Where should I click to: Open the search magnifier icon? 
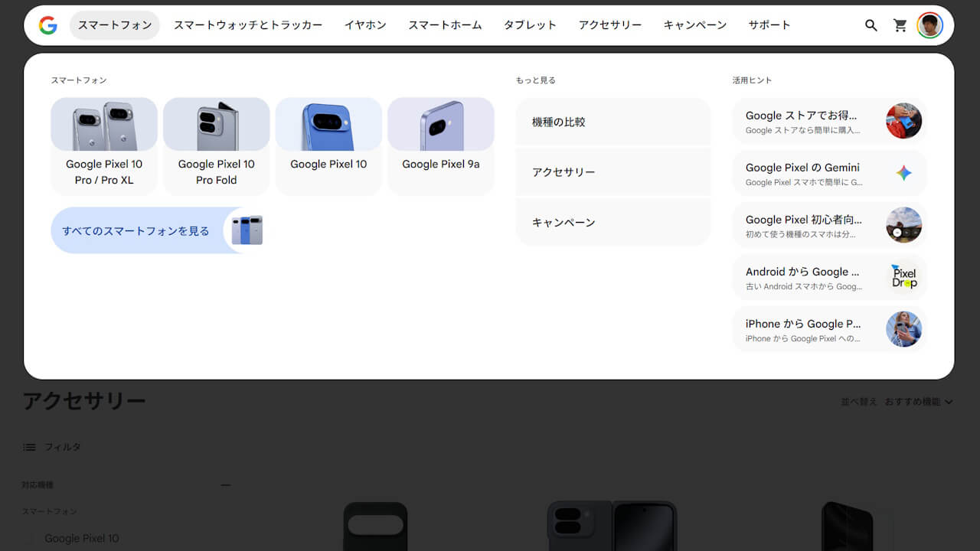click(871, 25)
